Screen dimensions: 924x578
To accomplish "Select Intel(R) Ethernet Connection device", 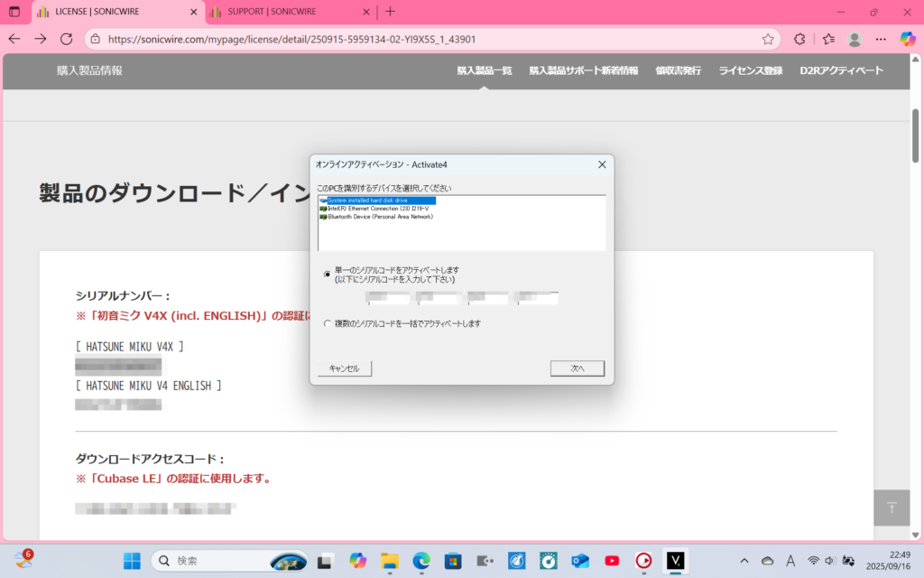I will click(377, 209).
